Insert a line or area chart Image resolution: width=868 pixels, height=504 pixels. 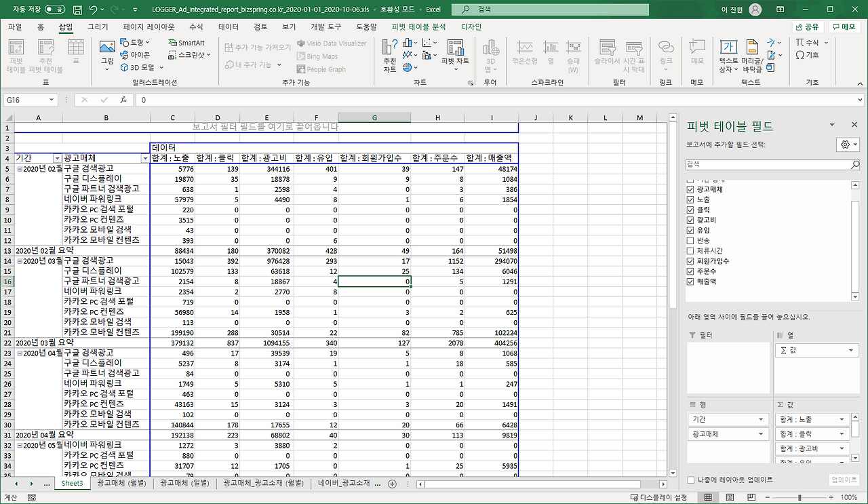[410, 55]
